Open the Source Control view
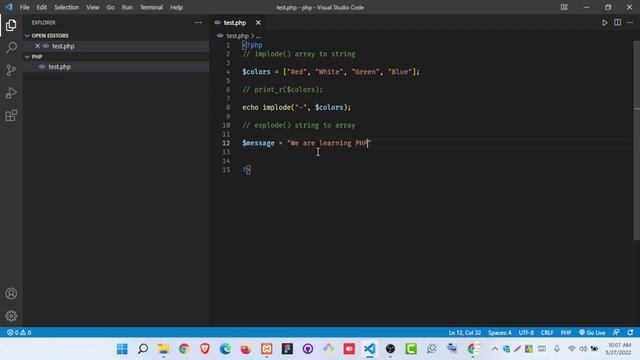 11,70
